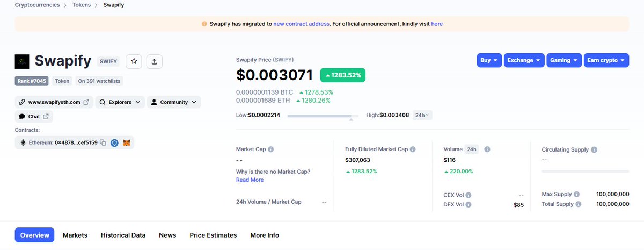Select the High $0.003408 text
Screen dimensions: 644x250
tap(386, 115)
